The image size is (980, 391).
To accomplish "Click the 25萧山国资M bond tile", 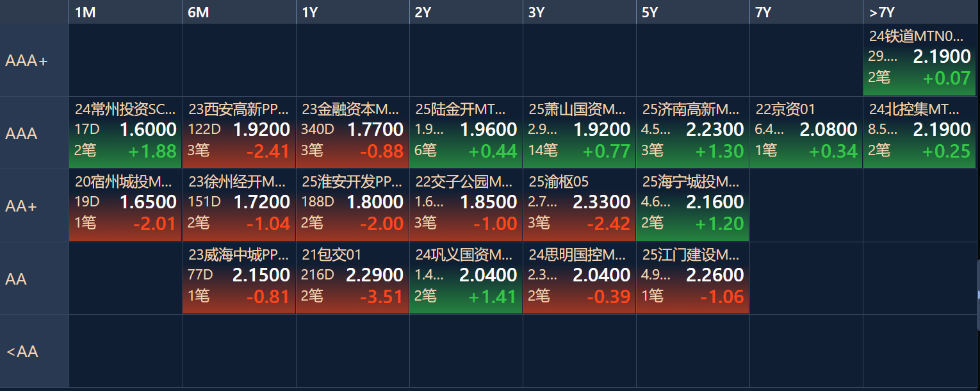I will 579,133.
